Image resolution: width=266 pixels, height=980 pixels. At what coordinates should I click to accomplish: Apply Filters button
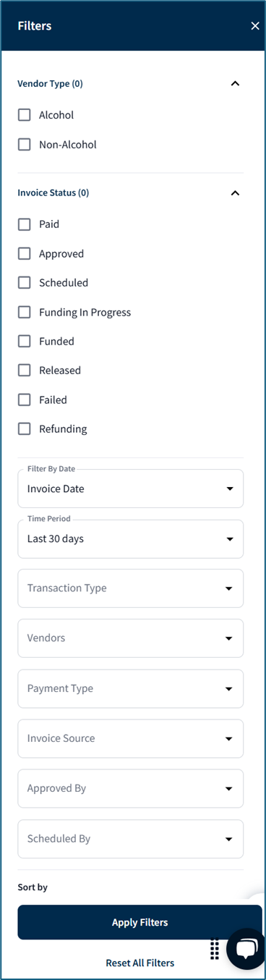pyautogui.click(x=140, y=922)
